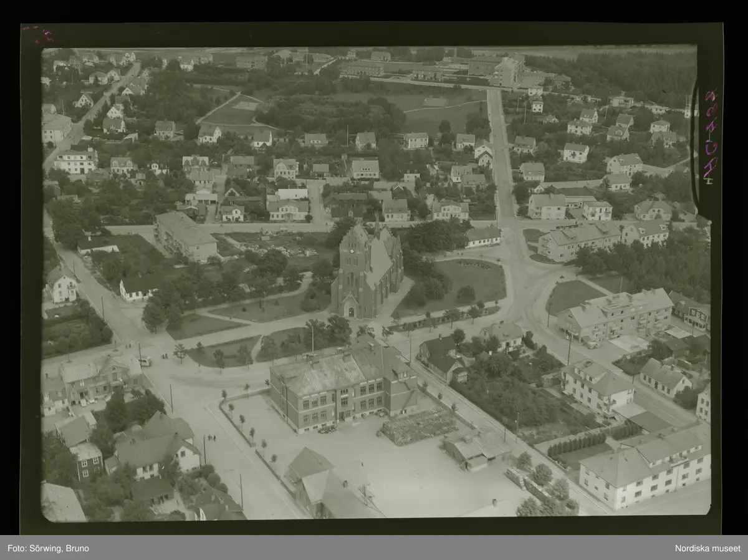Click the vehicle parked on the left street
The image size is (748, 560).
pos(145,361)
